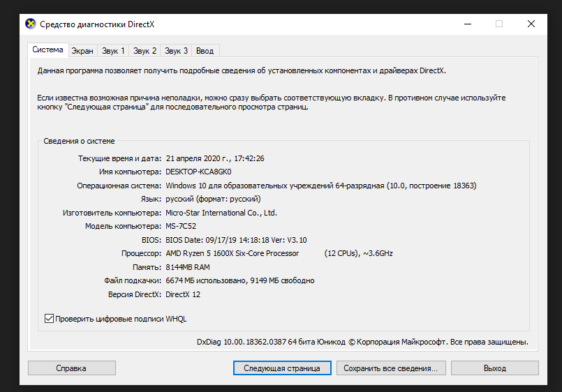Click the Память: label
Screen dimensions: 562x392
pyautogui.click(x=147, y=267)
